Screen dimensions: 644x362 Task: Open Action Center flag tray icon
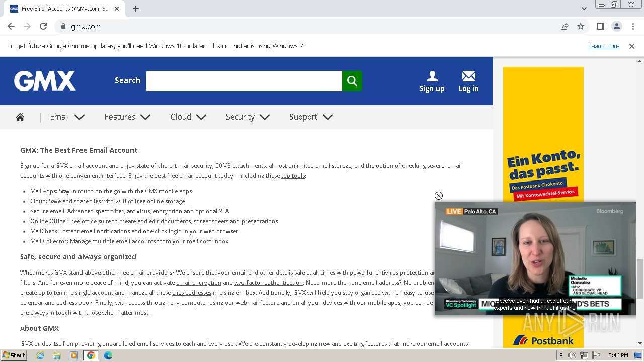tap(595, 355)
